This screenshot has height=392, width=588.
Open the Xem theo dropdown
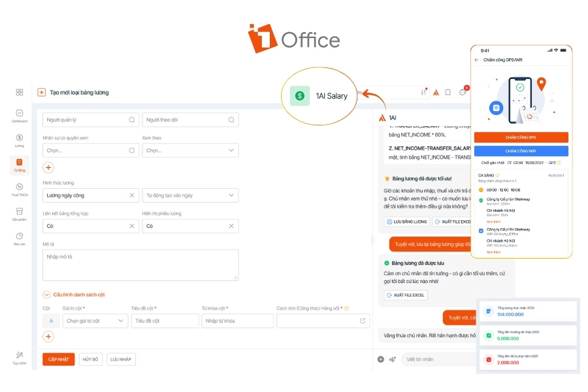coord(190,150)
